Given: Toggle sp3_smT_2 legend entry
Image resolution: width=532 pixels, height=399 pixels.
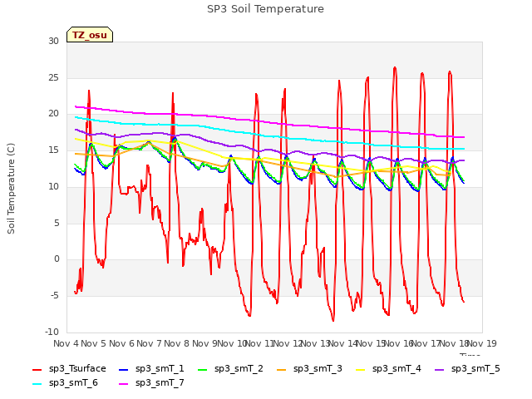Looking at the screenshot, I should (x=230, y=369).
